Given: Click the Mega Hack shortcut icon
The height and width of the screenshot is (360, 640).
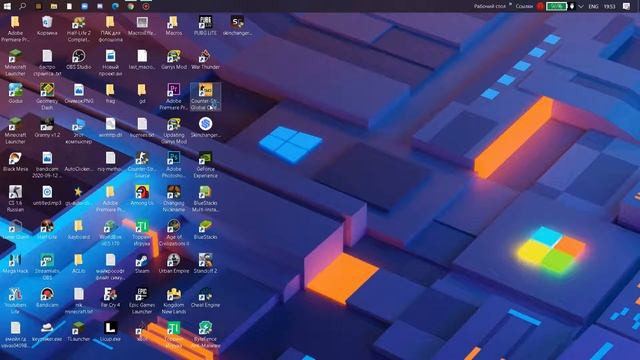Looking at the screenshot, I should [16, 263].
